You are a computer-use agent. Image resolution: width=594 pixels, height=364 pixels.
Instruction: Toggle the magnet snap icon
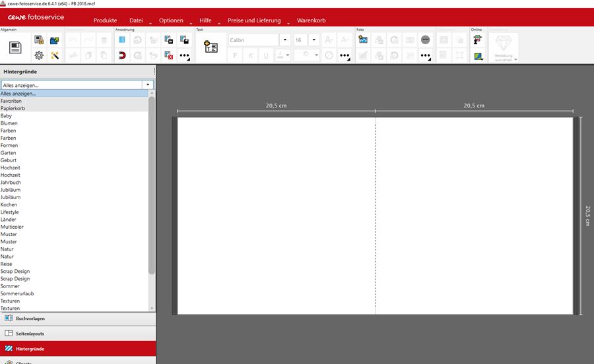point(122,55)
